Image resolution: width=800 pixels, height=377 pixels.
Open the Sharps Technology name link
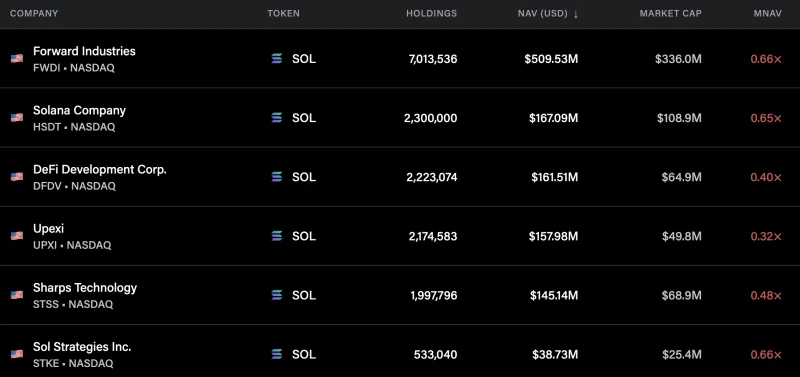[x=85, y=288]
